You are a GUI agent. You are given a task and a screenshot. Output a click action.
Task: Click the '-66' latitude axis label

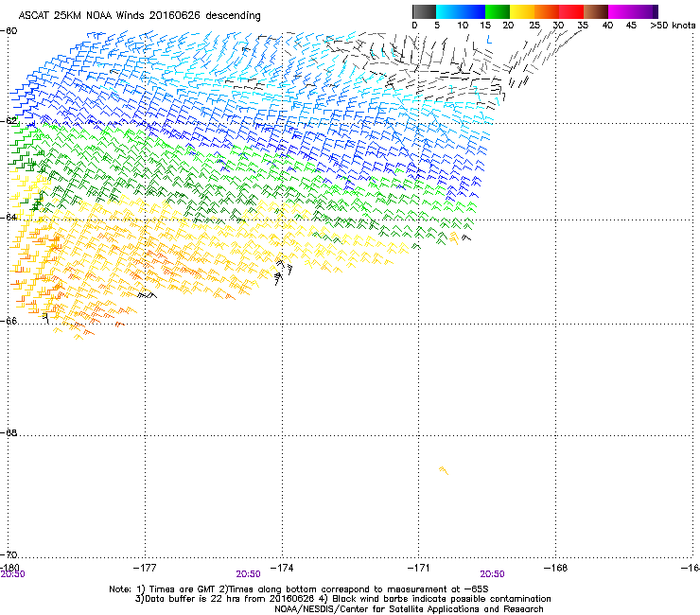point(9,321)
